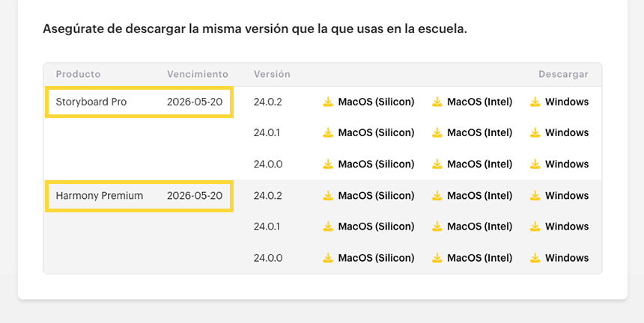Click the Harmony Premium 24.0.0 Windows download icon
This screenshot has width=644, height=323.
coord(535,258)
